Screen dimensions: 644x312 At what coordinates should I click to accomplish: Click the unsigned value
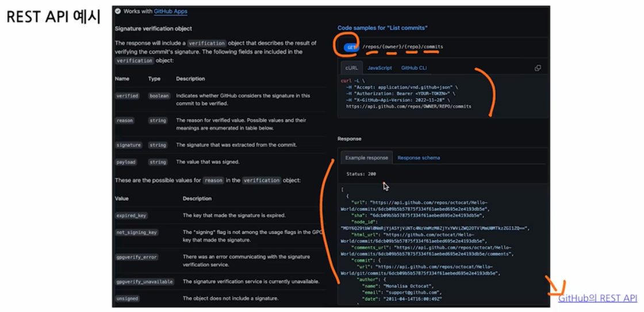(127, 298)
